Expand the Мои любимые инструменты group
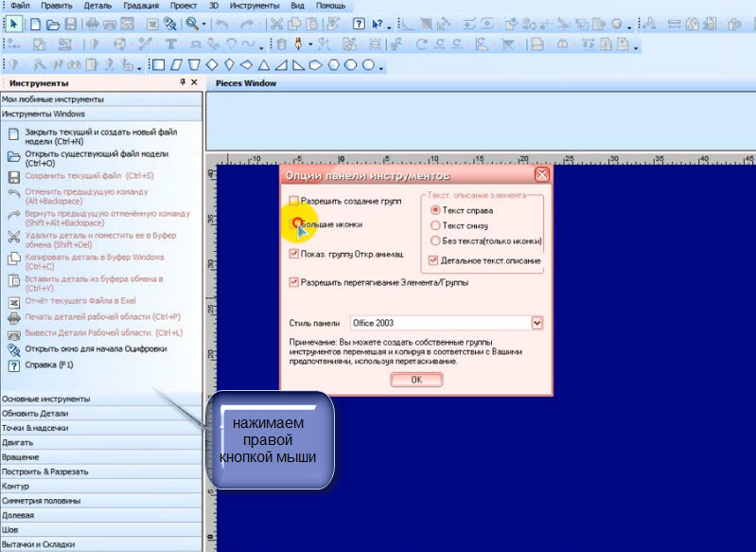756x552 pixels. [x=101, y=99]
